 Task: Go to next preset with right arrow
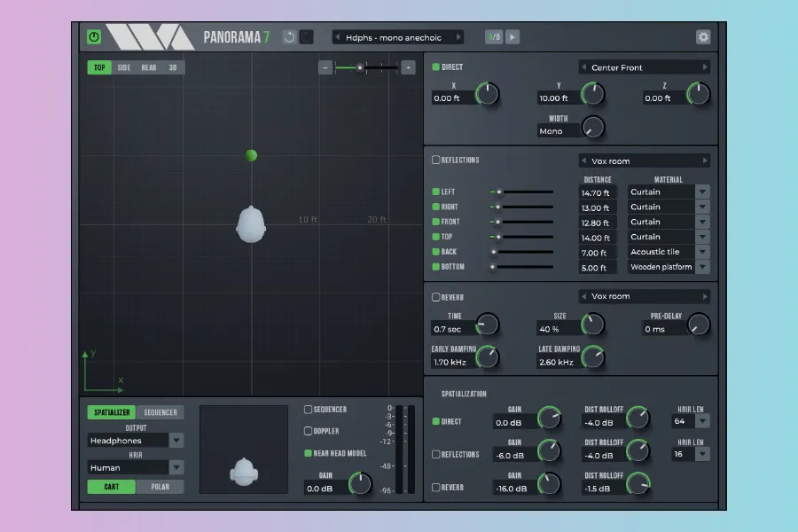coord(458,37)
